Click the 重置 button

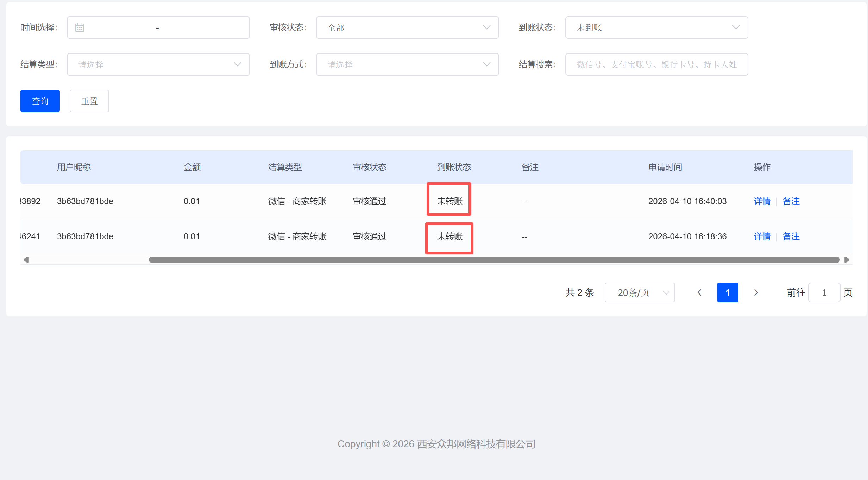[89, 101]
